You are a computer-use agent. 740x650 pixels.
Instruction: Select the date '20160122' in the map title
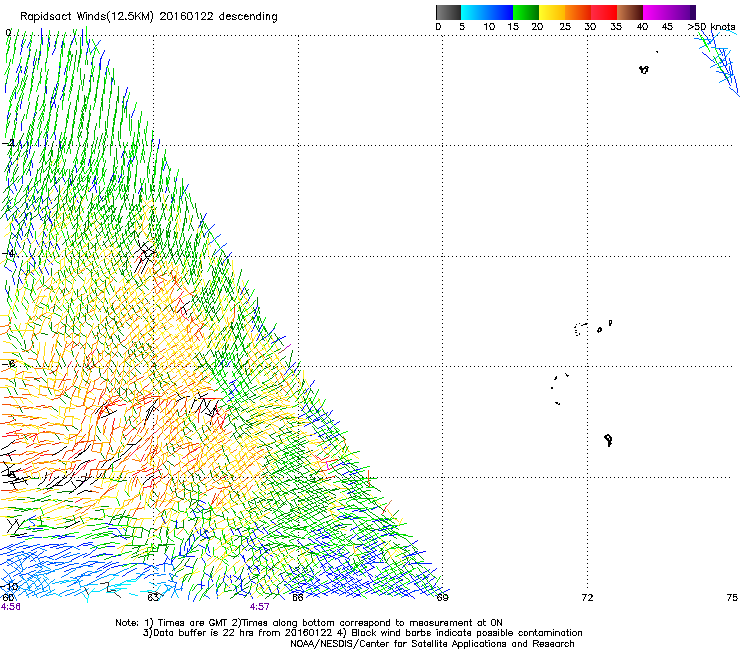coord(186,16)
